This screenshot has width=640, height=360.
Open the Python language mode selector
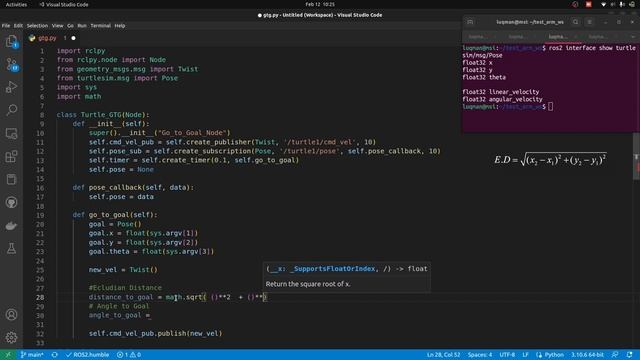pyautogui.click(x=550, y=355)
